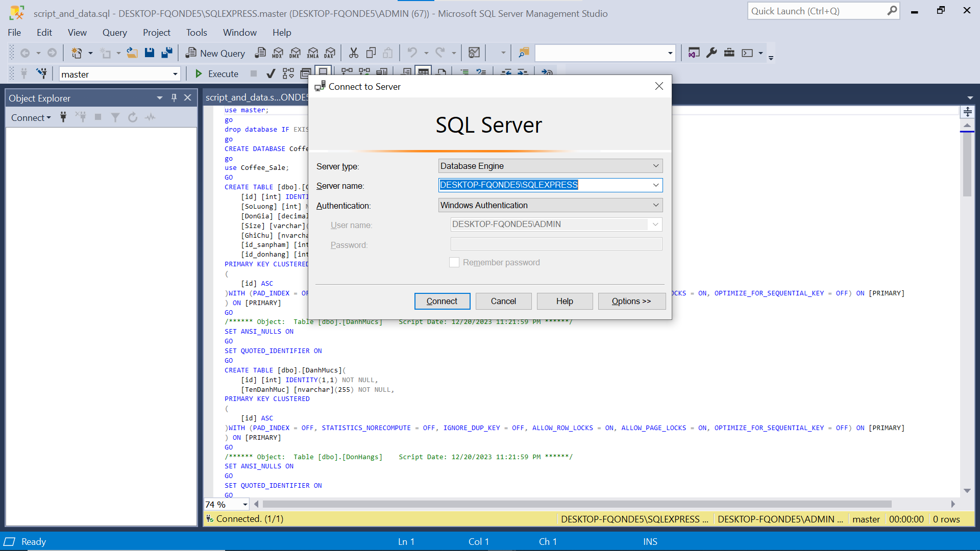The image size is (980, 551).
Task: Open the master database dropdown
Action: (x=175, y=74)
